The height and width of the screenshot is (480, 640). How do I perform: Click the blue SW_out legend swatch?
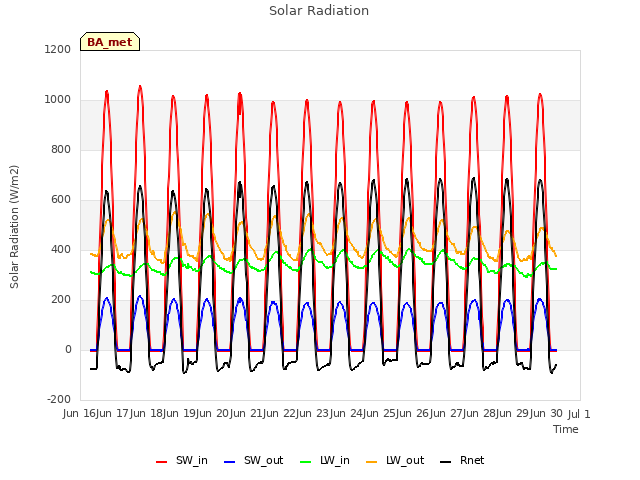click(x=230, y=462)
